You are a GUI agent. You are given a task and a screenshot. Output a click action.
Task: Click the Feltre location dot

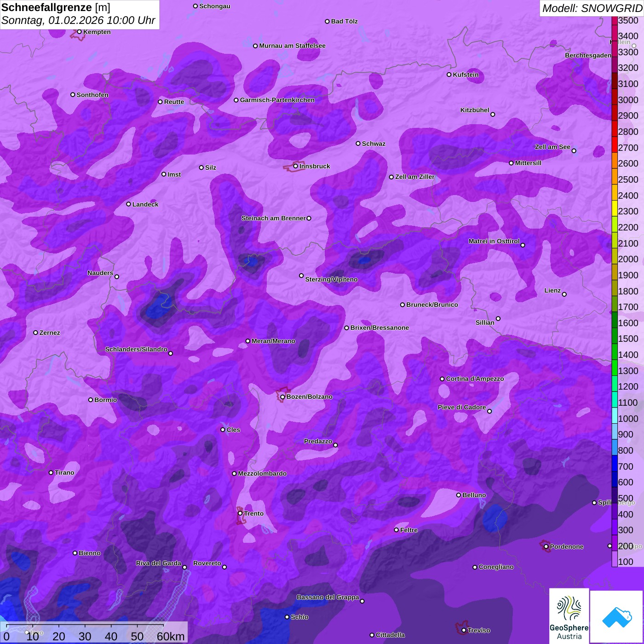click(397, 530)
